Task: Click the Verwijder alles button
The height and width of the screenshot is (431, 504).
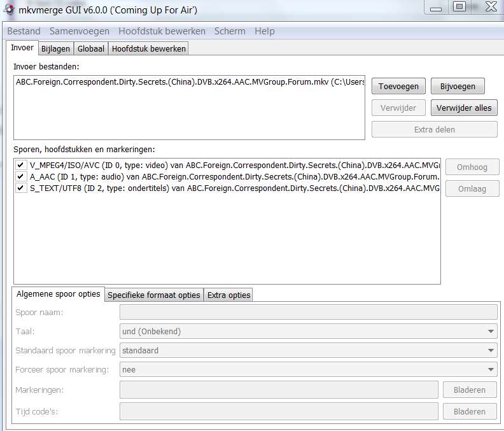Action: 464,108
